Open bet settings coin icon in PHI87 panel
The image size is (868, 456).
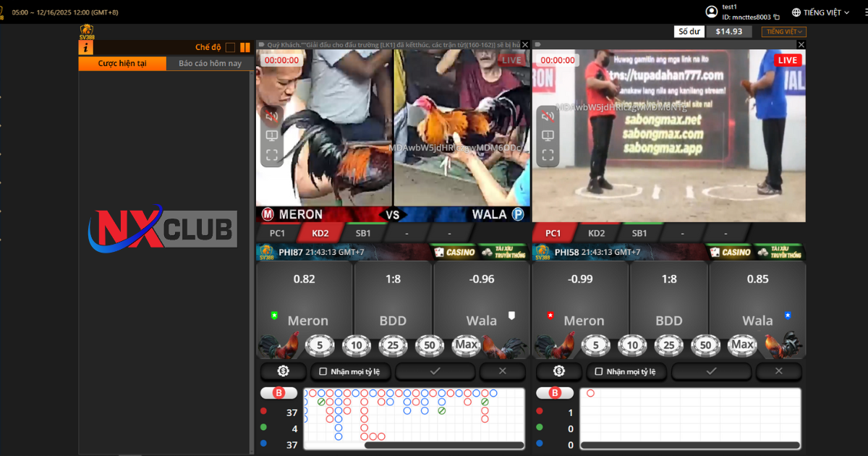pos(283,371)
